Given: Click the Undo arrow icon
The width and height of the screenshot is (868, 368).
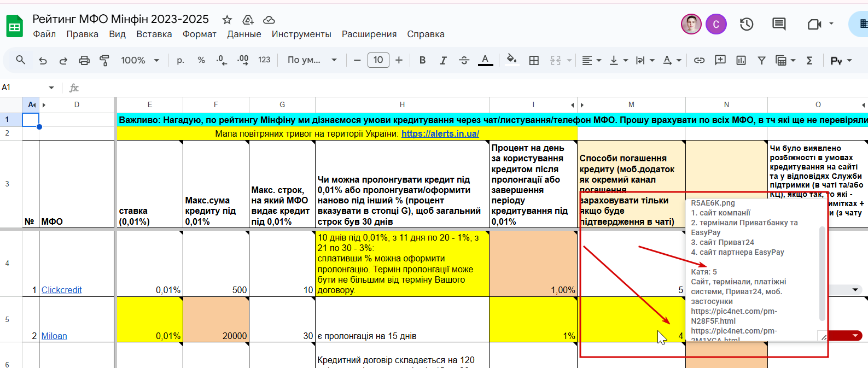Looking at the screenshot, I should pyautogui.click(x=43, y=61).
